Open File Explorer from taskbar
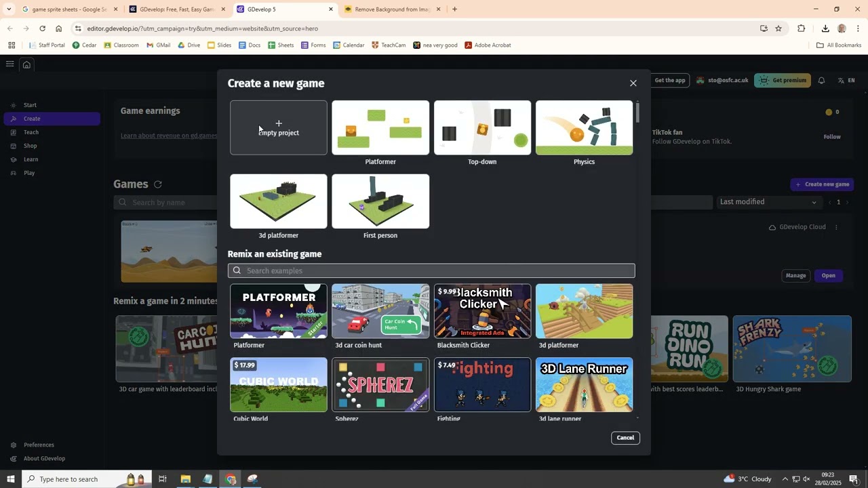868x488 pixels. coord(185,479)
